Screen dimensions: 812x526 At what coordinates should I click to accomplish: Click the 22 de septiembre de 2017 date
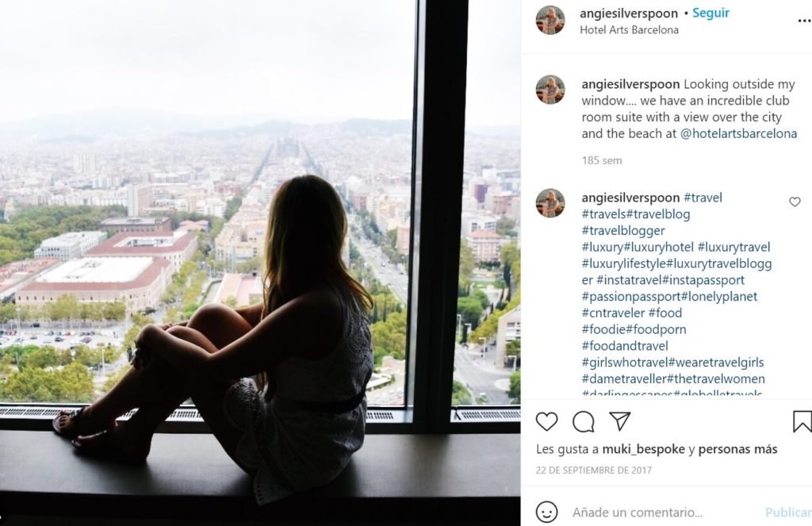click(x=593, y=470)
